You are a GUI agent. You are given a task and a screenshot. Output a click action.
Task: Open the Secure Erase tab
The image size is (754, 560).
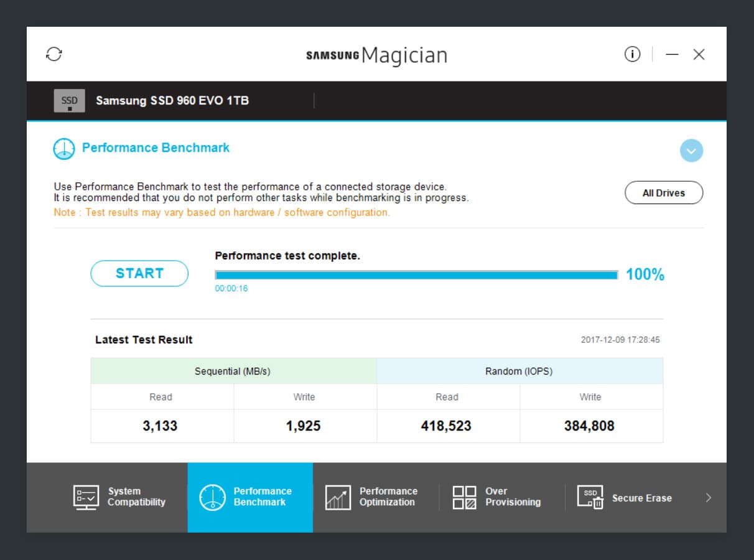click(627, 497)
